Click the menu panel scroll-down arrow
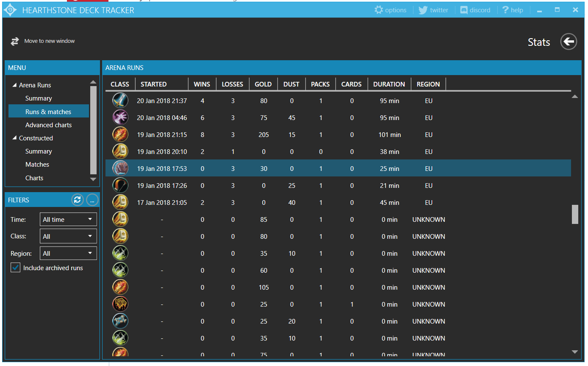This screenshot has width=588, height=366. coord(94,179)
